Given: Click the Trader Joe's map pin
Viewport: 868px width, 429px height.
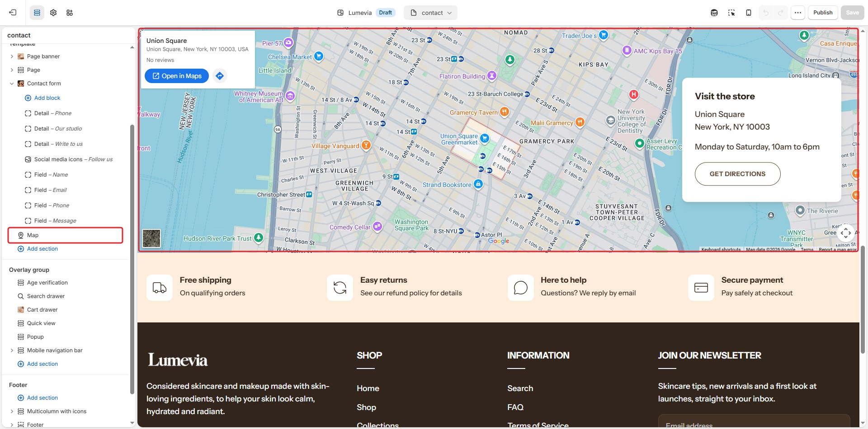Looking at the screenshot, I should pyautogui.click(x=604, y=35).
